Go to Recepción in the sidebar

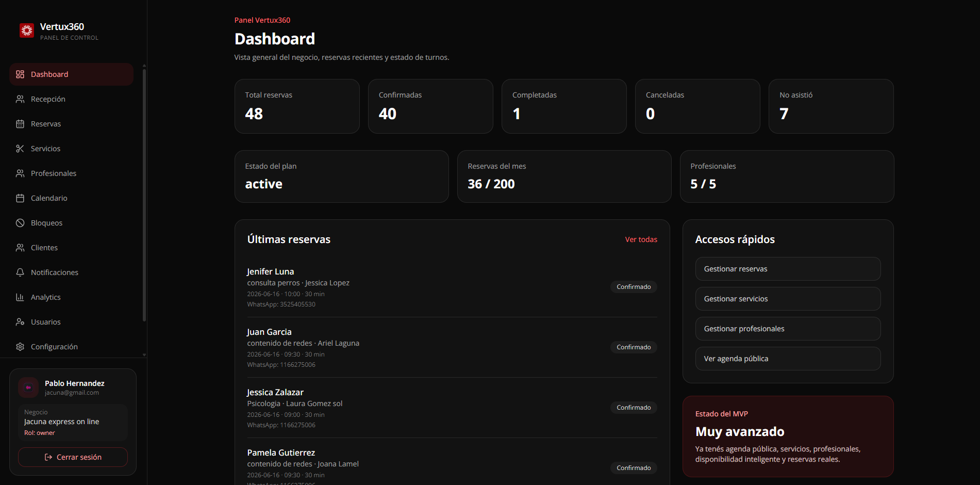pyautogui.click(x=71, y=99)
